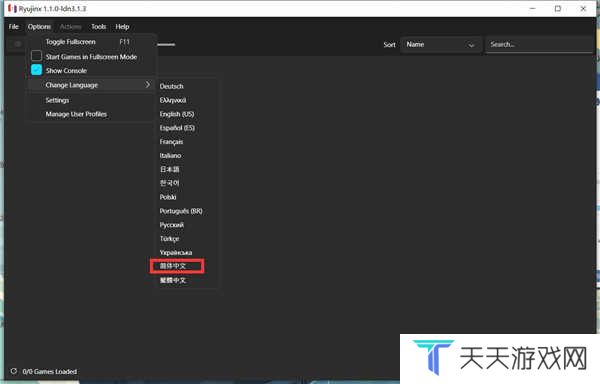This screenshot has width=600, height=384.
Task: Click the Change Language submenu arrow
Action: [148, 85]
